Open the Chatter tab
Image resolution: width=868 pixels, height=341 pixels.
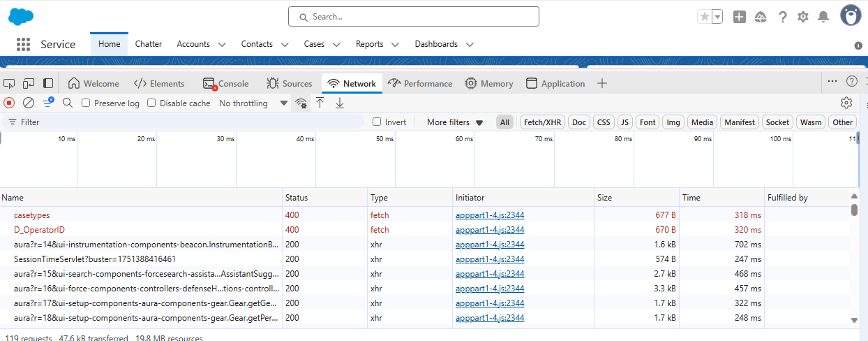(x=149, y=44)
